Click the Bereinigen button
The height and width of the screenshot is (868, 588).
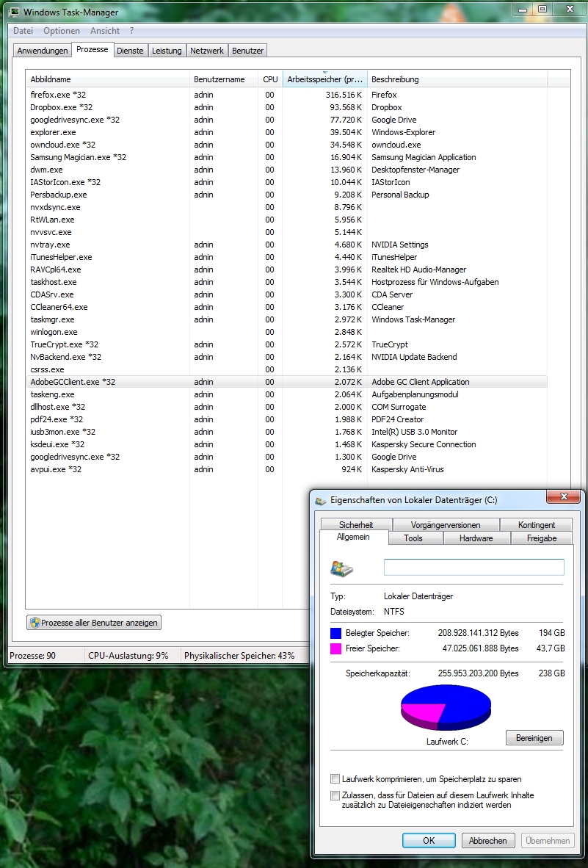click(534, 738)
